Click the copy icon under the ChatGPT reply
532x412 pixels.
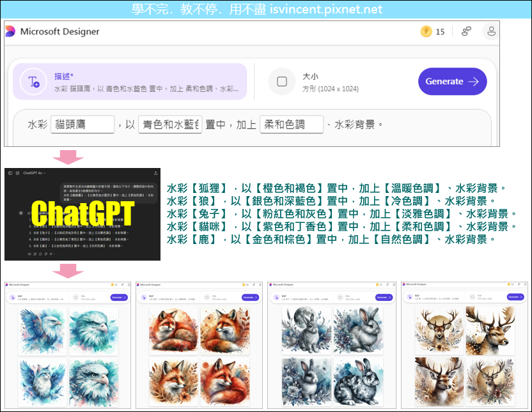tap(35, 254)
